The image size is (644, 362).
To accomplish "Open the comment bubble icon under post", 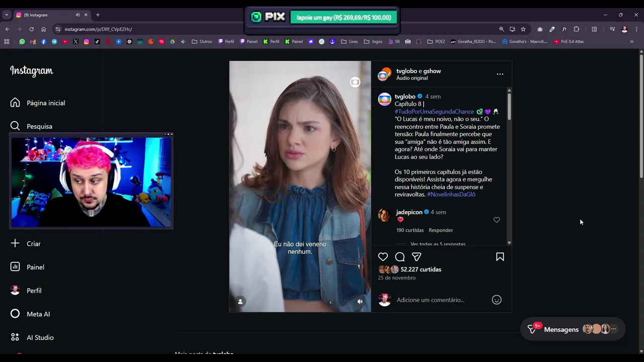I will point(400,257).
